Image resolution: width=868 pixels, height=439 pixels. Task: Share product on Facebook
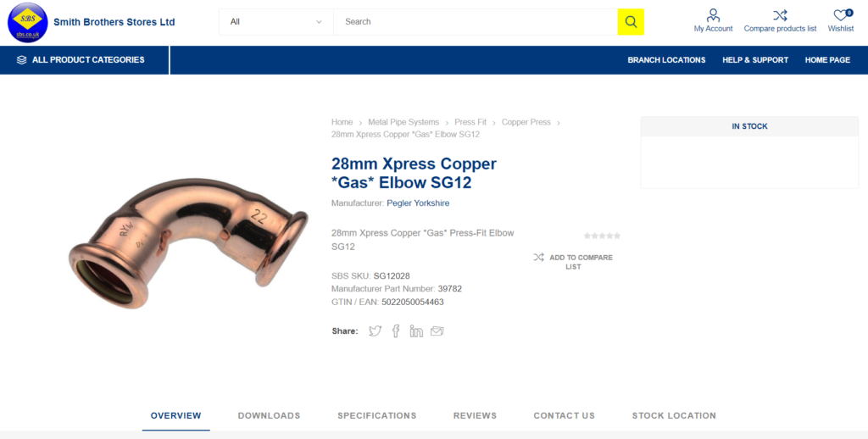tap(396, 331)
